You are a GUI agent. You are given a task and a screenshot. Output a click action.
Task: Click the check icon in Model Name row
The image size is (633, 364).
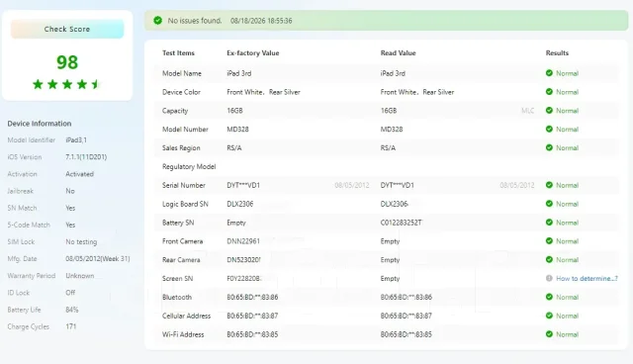549,73
